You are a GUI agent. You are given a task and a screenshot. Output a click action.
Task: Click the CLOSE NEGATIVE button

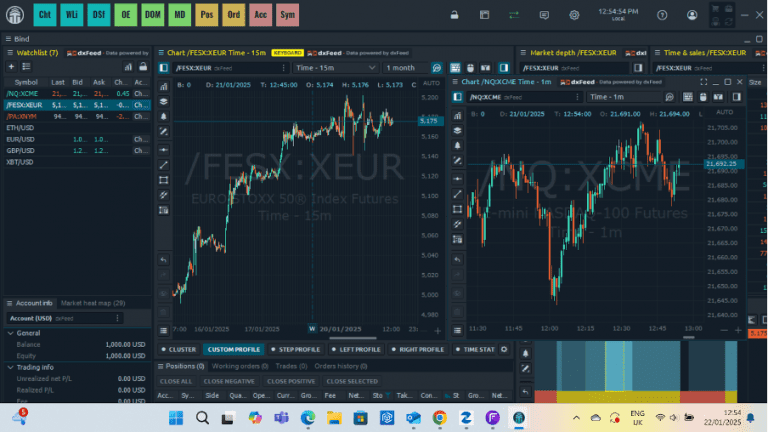click(x=229, y=381)
